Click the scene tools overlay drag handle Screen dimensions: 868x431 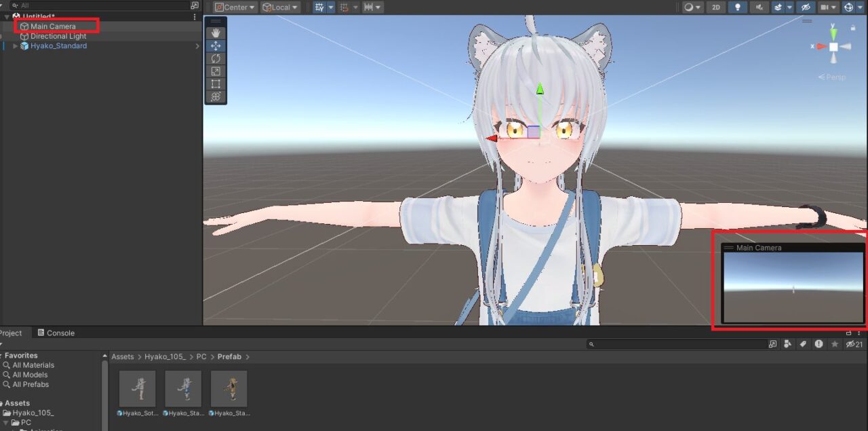tap(216, 22)
